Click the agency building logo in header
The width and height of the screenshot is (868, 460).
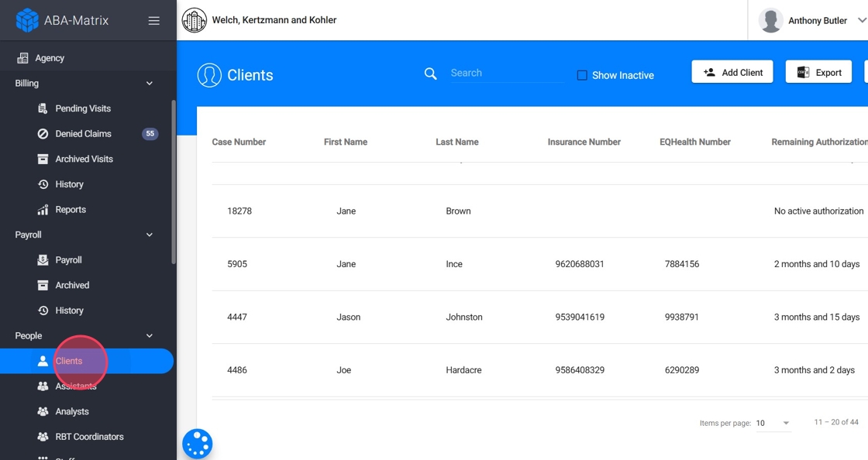[x=195, y=20]
